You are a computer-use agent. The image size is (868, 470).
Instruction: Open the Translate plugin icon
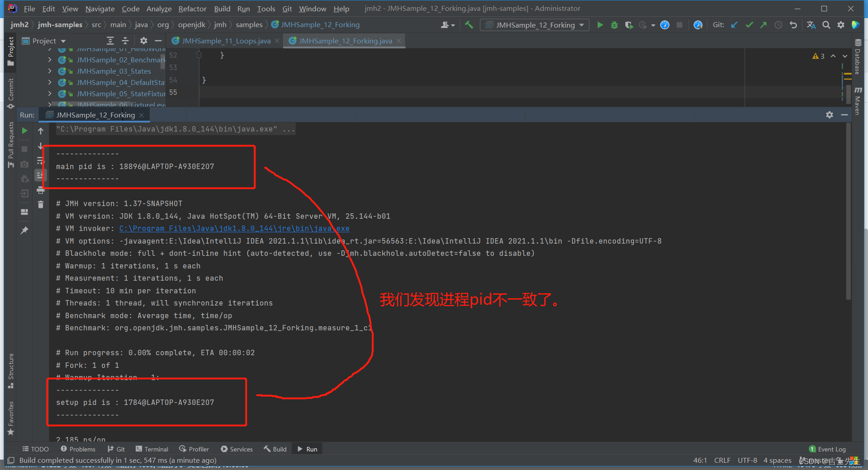pyautogui.click(x=811, y=25)
